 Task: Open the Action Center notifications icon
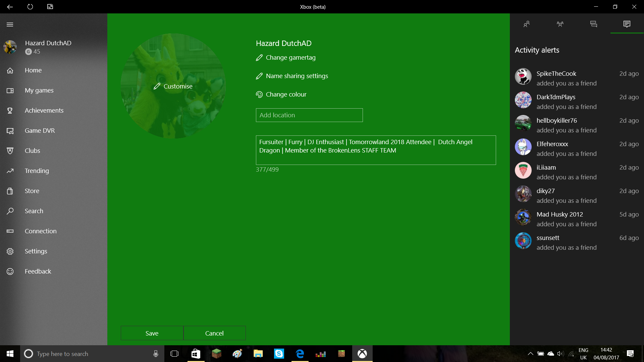pos(630,354)
